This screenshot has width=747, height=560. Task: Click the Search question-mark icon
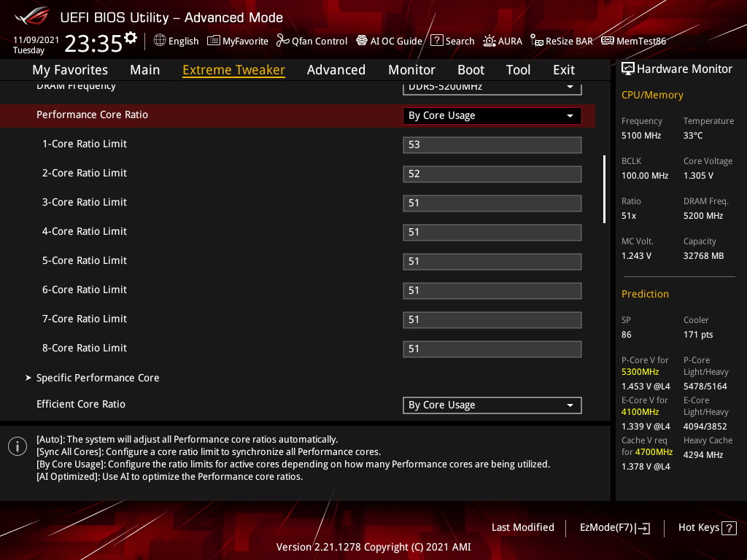click(x=437, y=41)
